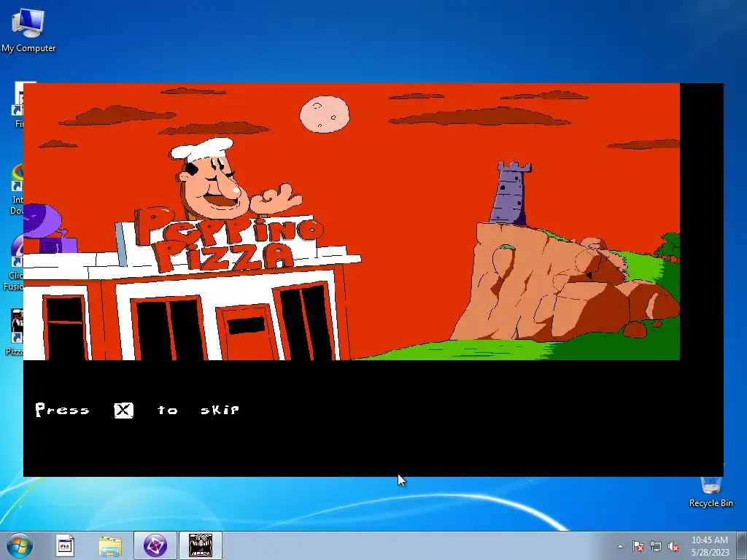Click the 'Press' text in the game
The height and width of the screenshot is (560, 747).
click(63, 410)
